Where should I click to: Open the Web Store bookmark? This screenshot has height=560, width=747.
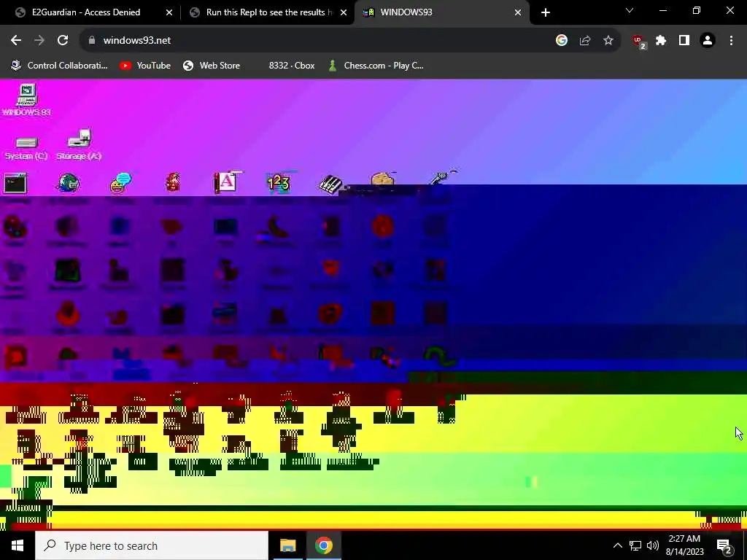click(x=212, y=66)
